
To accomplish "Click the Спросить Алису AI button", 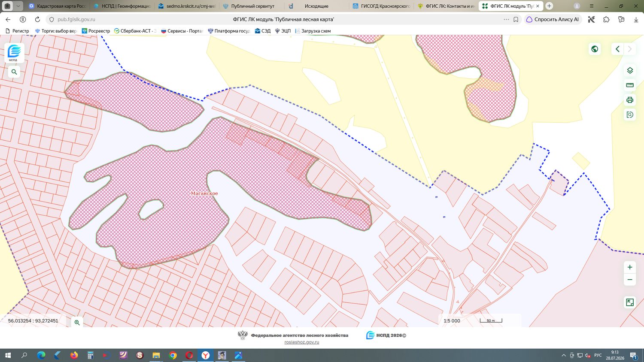I will pyautogui.click(x=553, y=19).
